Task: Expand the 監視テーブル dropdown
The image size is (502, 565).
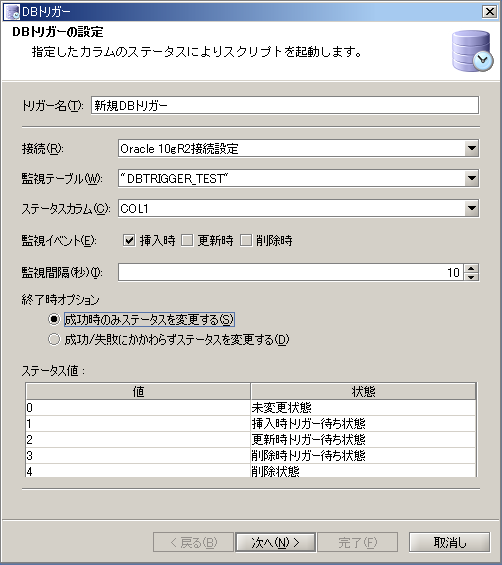Action: (471, 178)
